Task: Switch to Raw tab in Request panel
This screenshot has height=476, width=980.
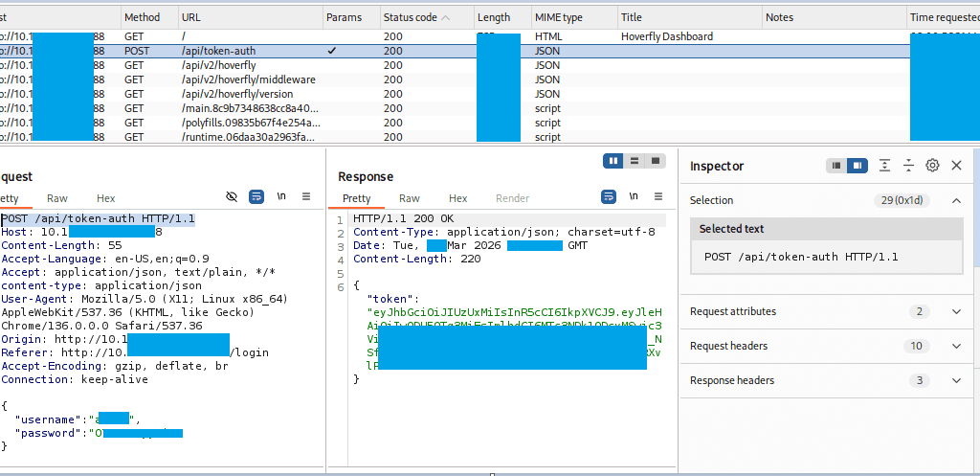Action: point(57,198)
